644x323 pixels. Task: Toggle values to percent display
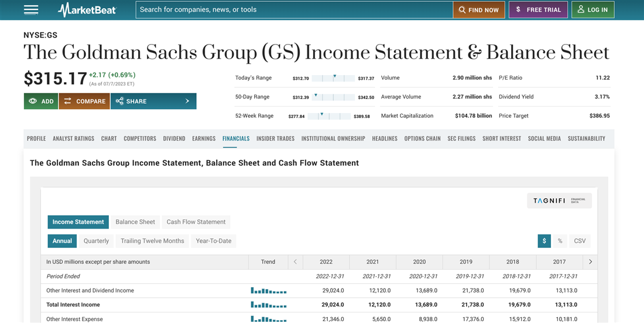coord(560,241)
